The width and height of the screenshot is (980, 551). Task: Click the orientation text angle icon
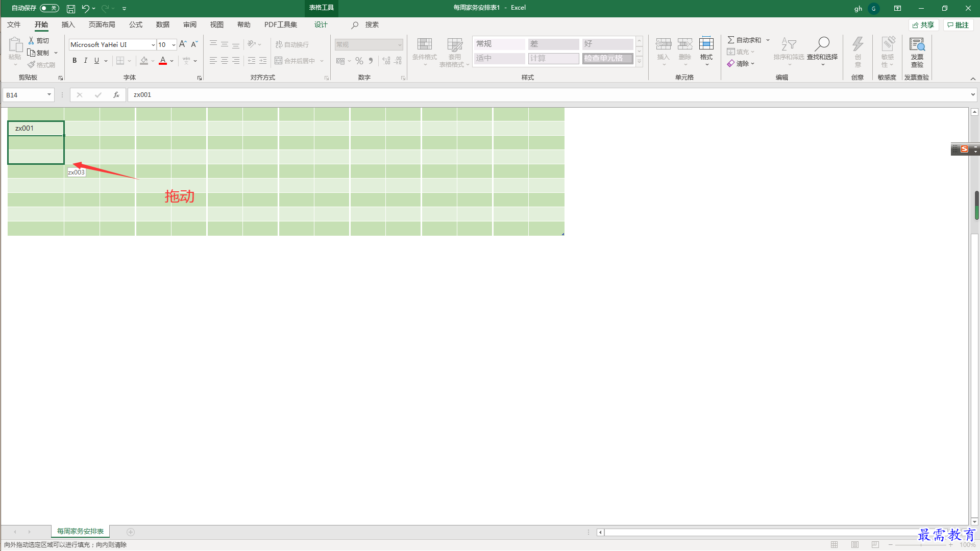tap(252, 44)
